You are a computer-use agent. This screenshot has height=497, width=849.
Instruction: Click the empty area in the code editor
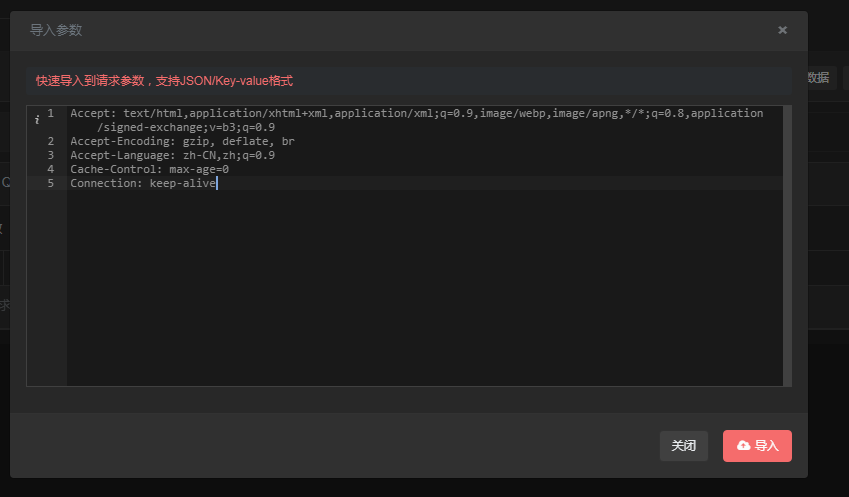point(424,287)
